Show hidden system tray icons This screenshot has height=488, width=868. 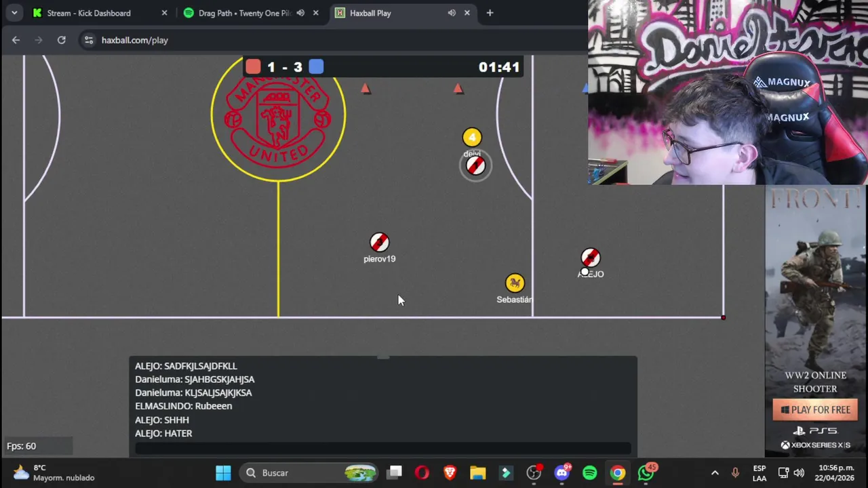tap(715, 472)
